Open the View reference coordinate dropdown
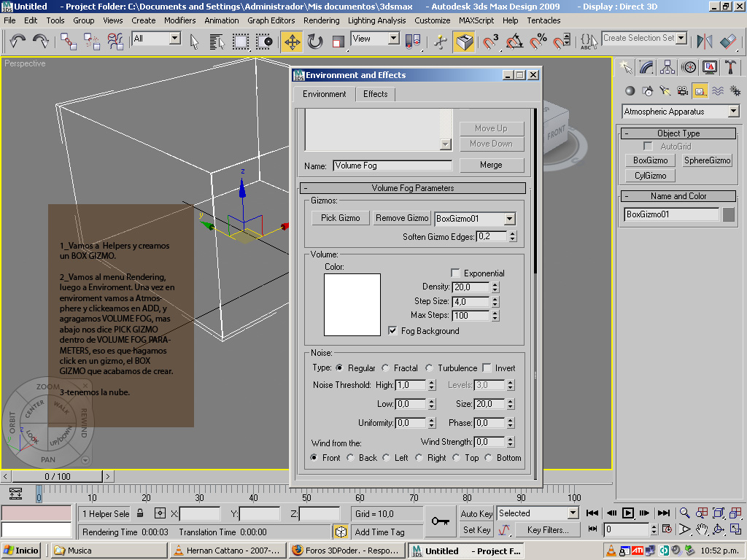This screenshot has height=560, width=747. coord(393,38)
